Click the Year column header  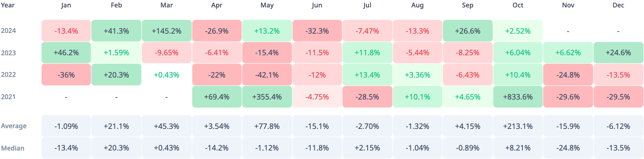point(8,5)
